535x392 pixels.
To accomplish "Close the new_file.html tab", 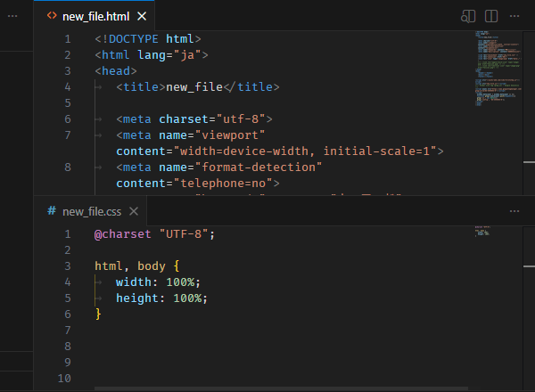I will coord(141,16).
